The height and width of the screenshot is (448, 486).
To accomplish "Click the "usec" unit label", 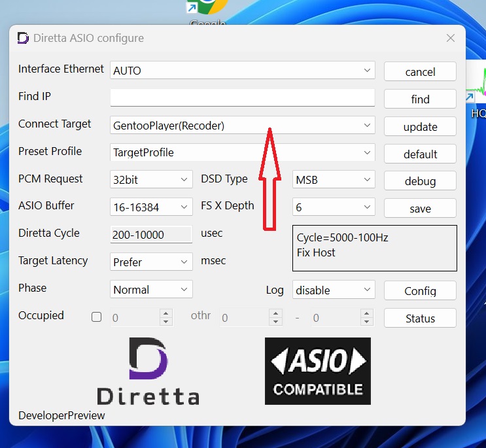I will [x=212, y=233].
